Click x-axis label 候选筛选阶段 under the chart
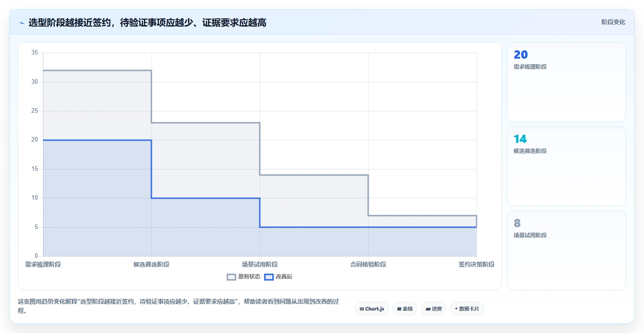This screenshot has height=333, width=644. (151, 264)
